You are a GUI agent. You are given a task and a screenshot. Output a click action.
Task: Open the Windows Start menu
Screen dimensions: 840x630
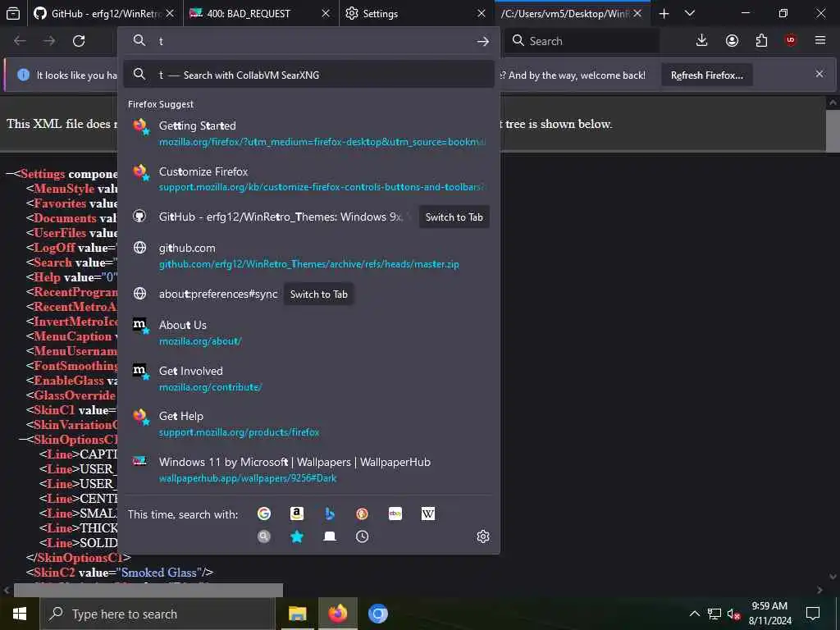click(x=20, y=614)
